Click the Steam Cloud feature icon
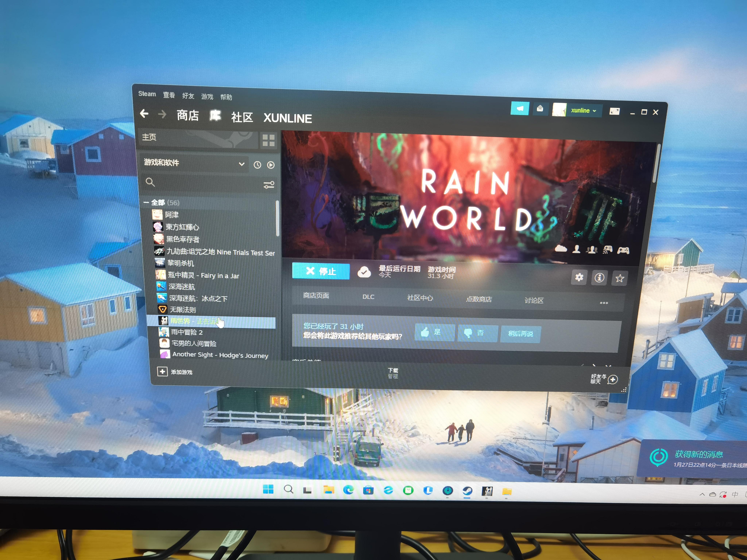The height and width of the screenshot is (560, 747). coord(561,249)
